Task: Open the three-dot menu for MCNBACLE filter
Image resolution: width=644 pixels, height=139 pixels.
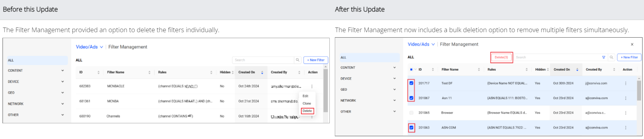Action: pyautogui.click(x=312, y=86)
